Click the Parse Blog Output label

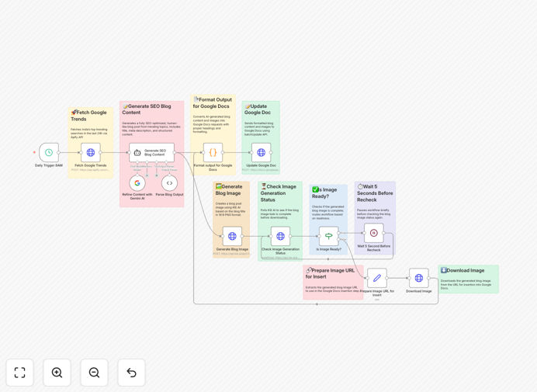click(x=169, y=195)
